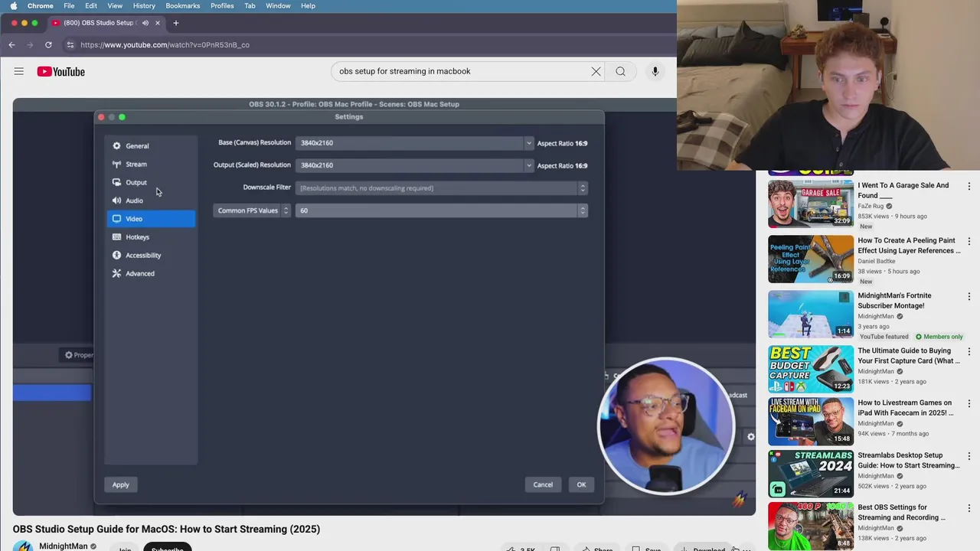This screenshot has height=551, width=980.
Task: Mute the tab via speaker icon
Action: (145, 23)
